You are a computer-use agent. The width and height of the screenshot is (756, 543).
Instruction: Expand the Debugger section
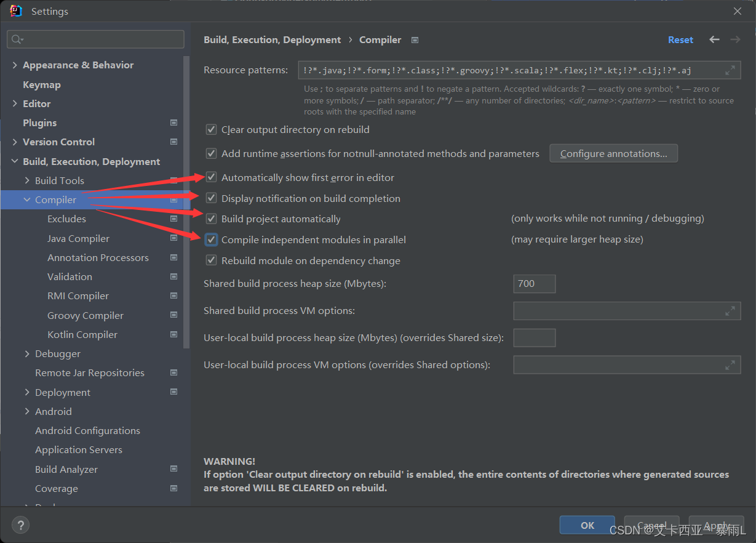coord(27,353)
